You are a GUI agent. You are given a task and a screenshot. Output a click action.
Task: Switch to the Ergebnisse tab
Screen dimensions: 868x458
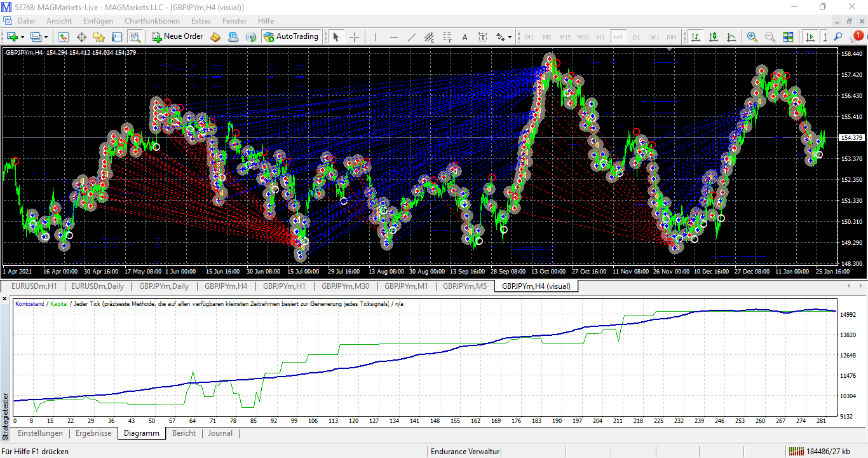point(93,433)
